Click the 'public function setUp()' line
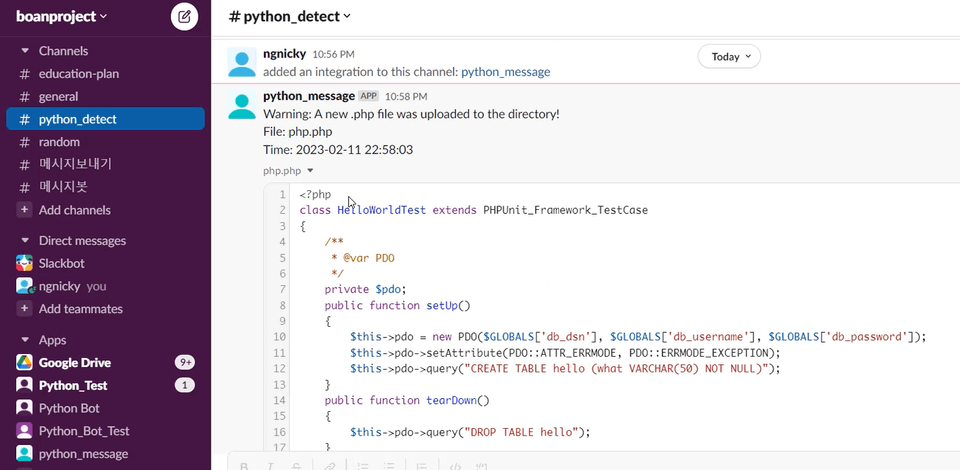 397,305
